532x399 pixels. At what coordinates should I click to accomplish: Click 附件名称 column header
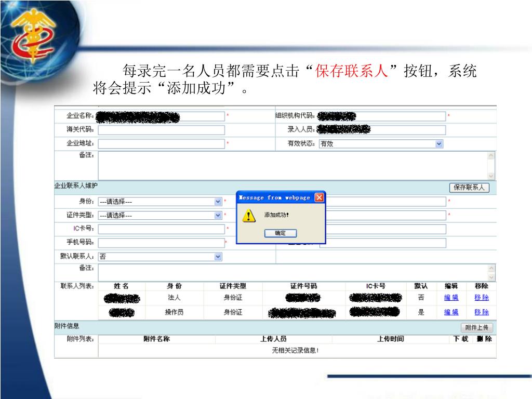coord(156,339)
